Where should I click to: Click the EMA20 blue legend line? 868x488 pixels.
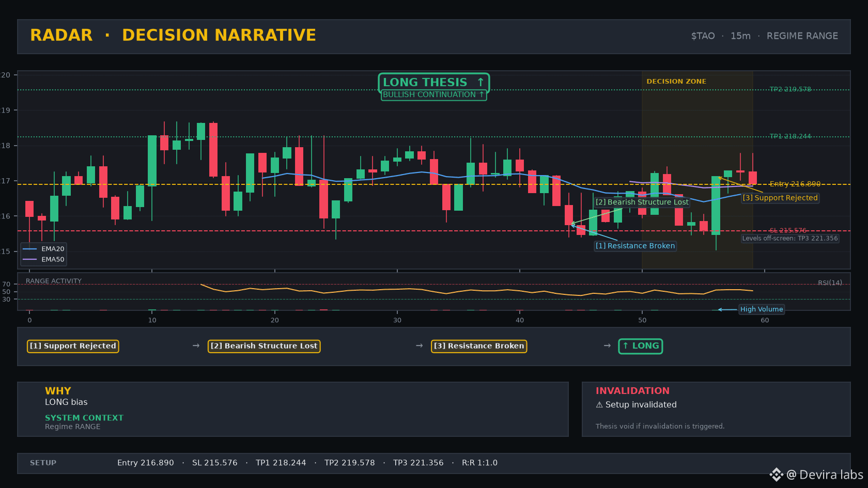coord(30,249)
